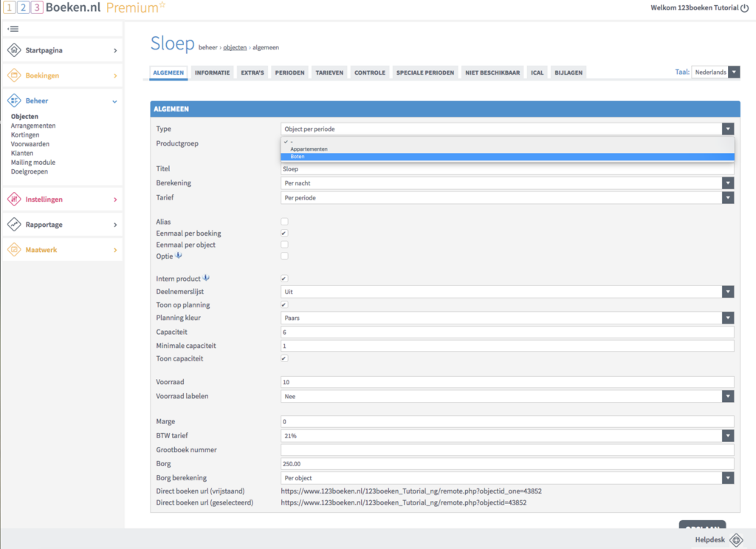The image size is (756, 549).
Task: Open the Tarief dropdown
Action: [507, 197]
